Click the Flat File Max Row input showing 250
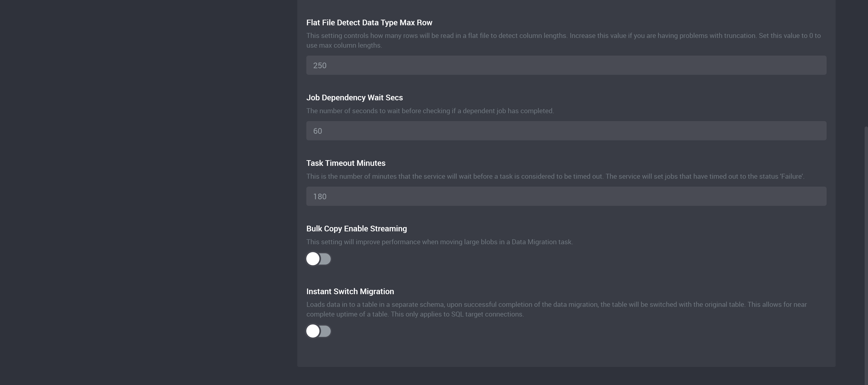 coord(566,65)
